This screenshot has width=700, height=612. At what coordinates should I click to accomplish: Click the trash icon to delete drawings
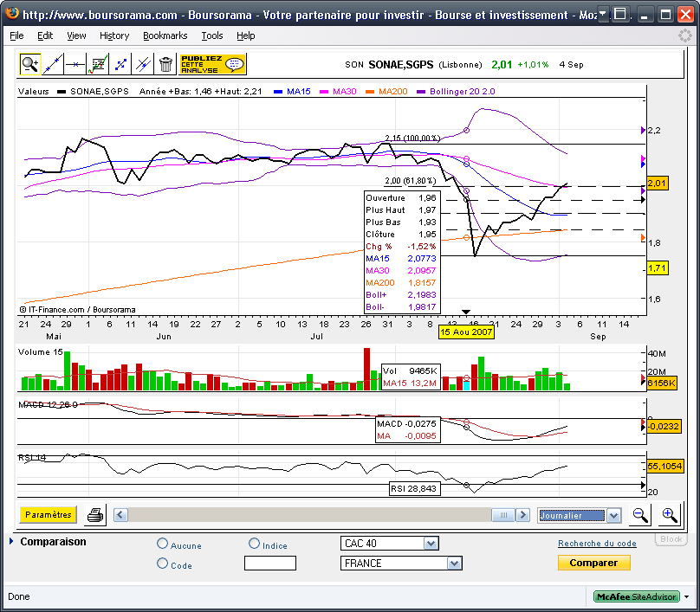165,63
